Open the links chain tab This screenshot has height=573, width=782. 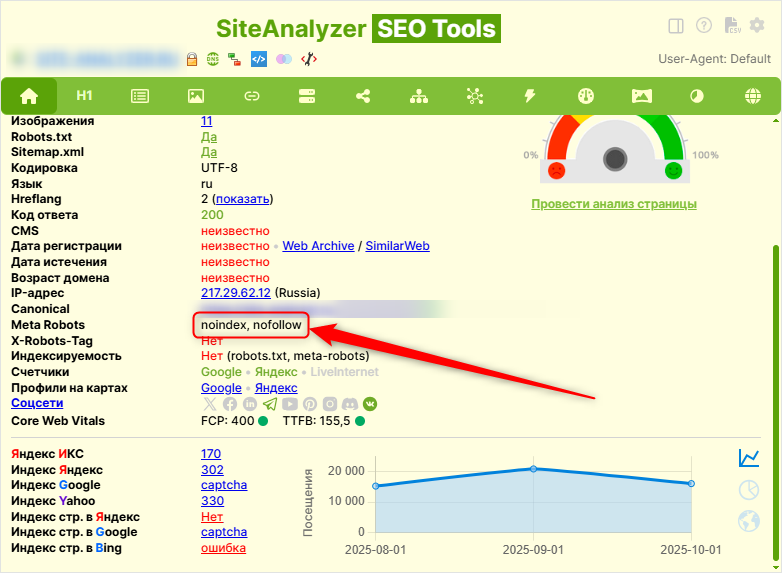[251, 96]
